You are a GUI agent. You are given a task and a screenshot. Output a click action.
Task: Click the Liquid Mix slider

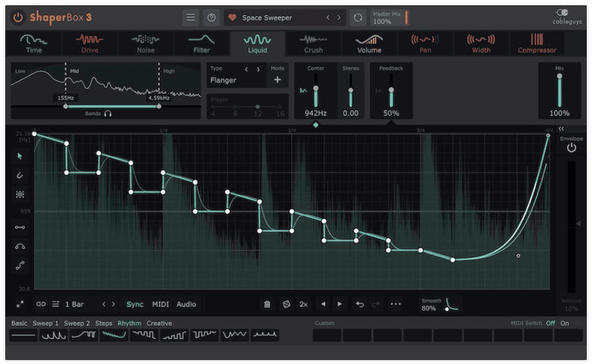[559, 91]
